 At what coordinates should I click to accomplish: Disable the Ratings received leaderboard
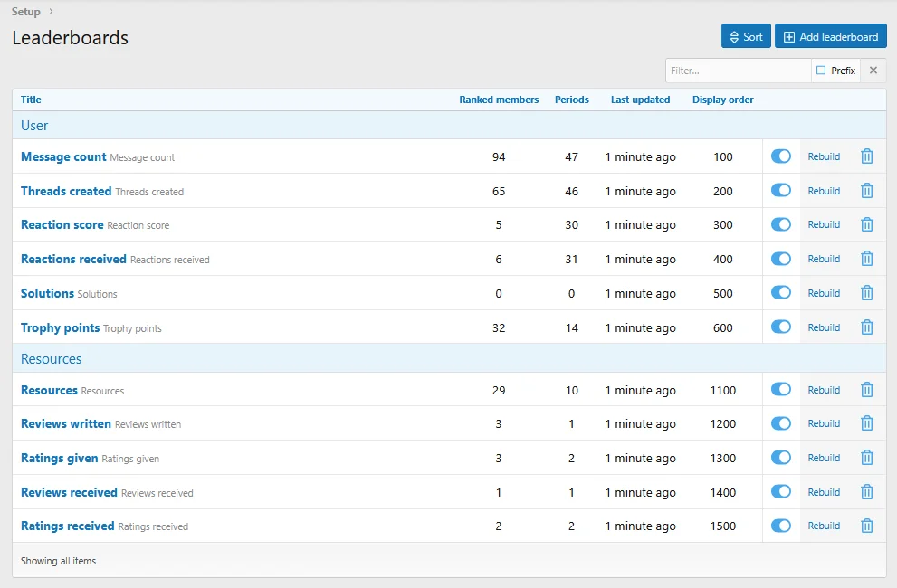[781, 526]
